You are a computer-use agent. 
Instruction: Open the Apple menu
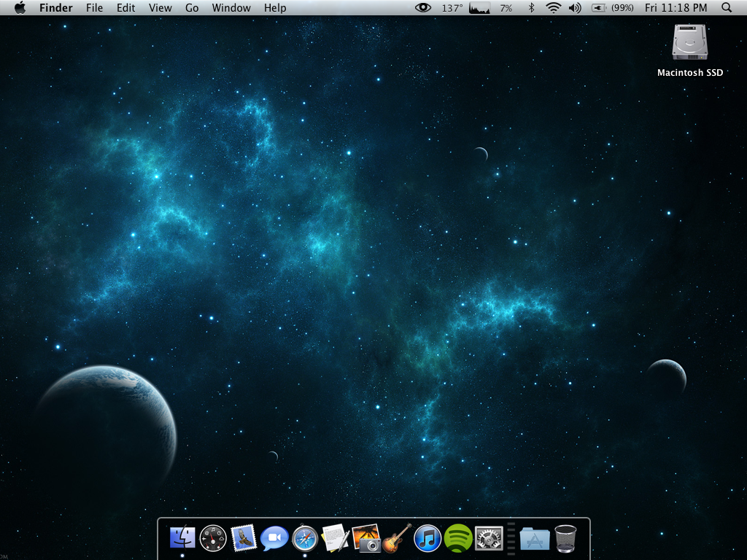pyautogui.click(x=20, y=7)
